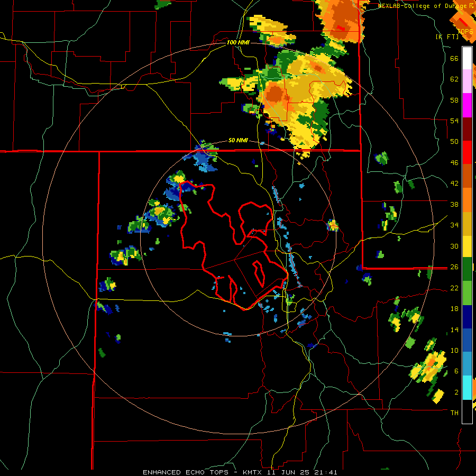Pick the dark green legend color segment
The width and height of the screenshot is (476, 476).
click(467, 269)
